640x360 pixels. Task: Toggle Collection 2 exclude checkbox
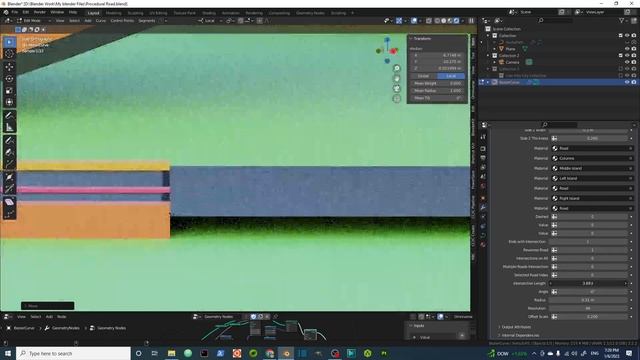tap(621, 56)
